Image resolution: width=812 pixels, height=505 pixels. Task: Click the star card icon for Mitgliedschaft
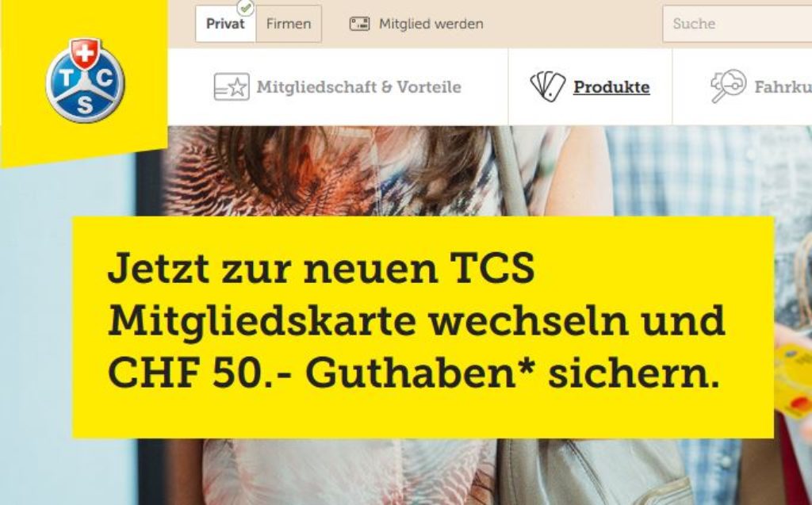pyautogui.click(x=232, y=86)
